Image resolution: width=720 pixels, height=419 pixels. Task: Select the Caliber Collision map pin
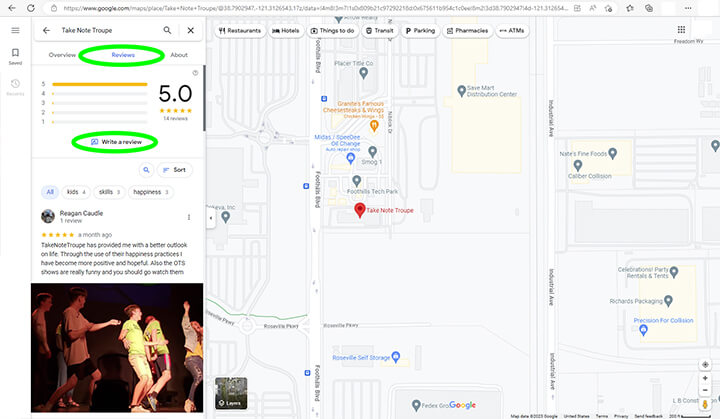[578, 165]
